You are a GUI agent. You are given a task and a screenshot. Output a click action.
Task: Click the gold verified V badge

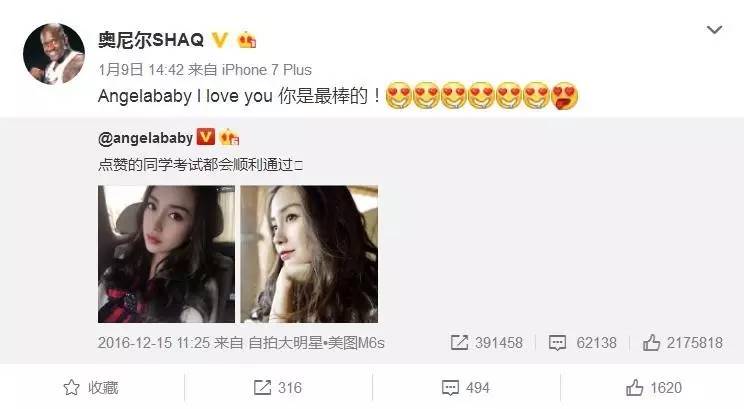219,40
